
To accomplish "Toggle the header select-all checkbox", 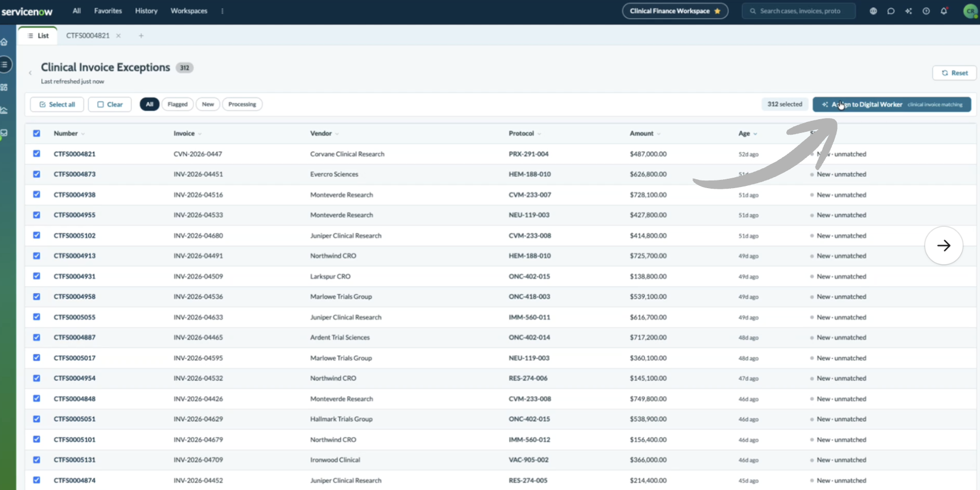I will [x=36, y=134].
